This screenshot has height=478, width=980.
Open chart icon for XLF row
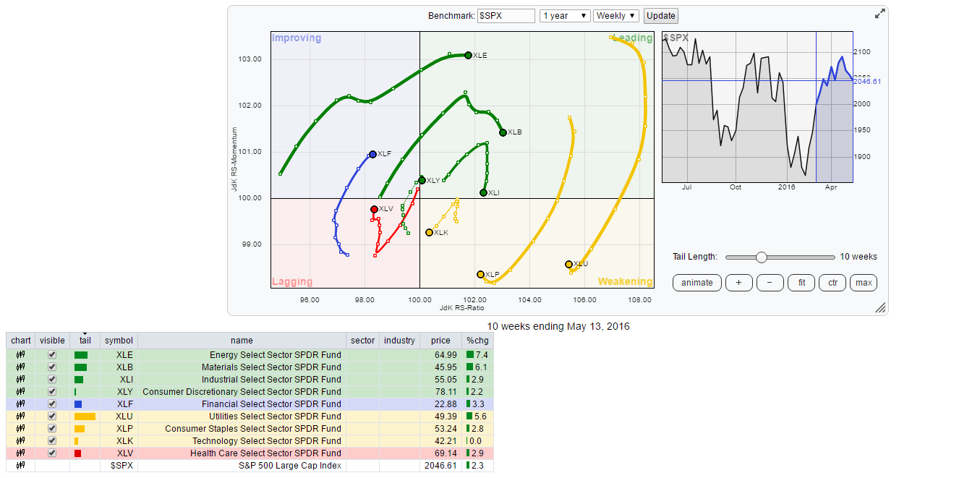[20, 404]
